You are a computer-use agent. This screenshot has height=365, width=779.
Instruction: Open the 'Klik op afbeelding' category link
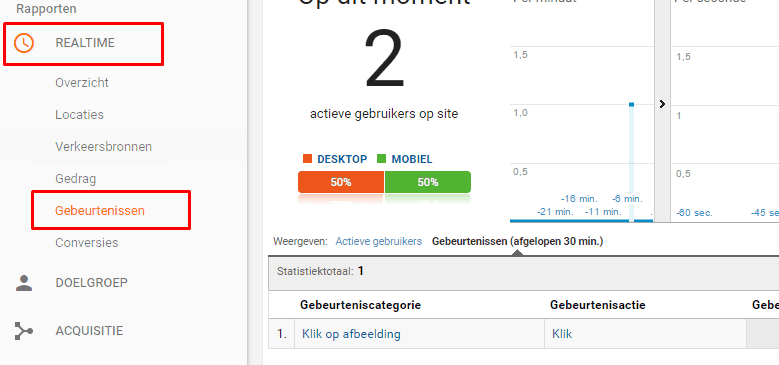(x=351, y=334)
